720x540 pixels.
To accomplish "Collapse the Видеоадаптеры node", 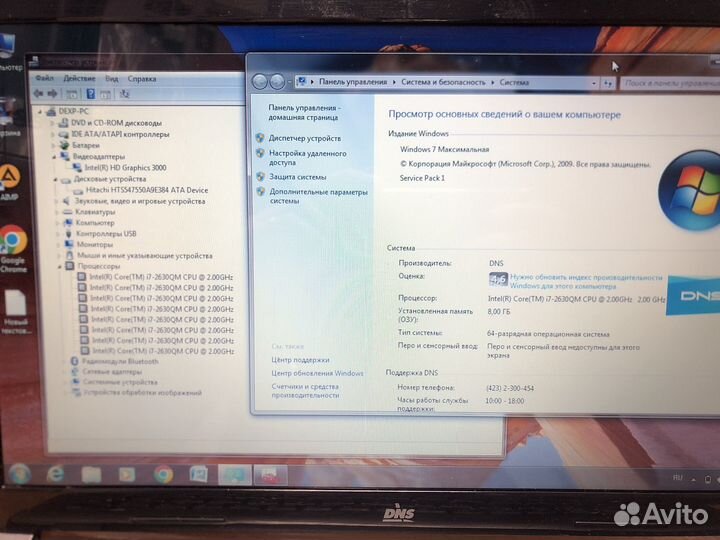I will (54, 157).
